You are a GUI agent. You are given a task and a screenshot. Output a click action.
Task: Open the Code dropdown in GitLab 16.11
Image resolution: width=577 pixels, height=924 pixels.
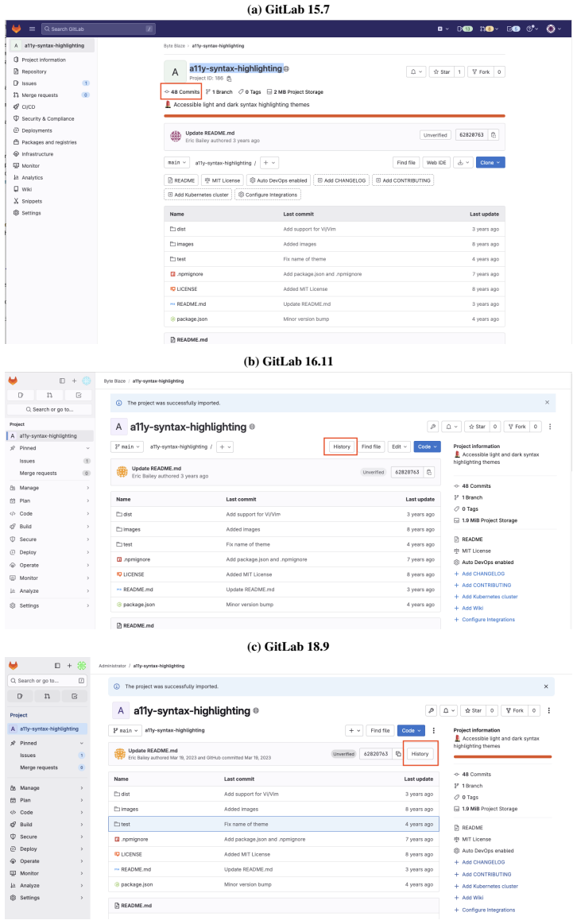pyautogui.click(x=428, y=447)
